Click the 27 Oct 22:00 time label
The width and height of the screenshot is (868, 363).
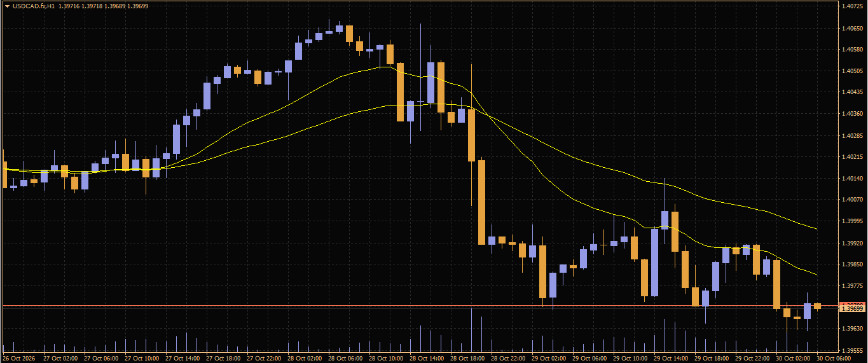pos(264,359)
